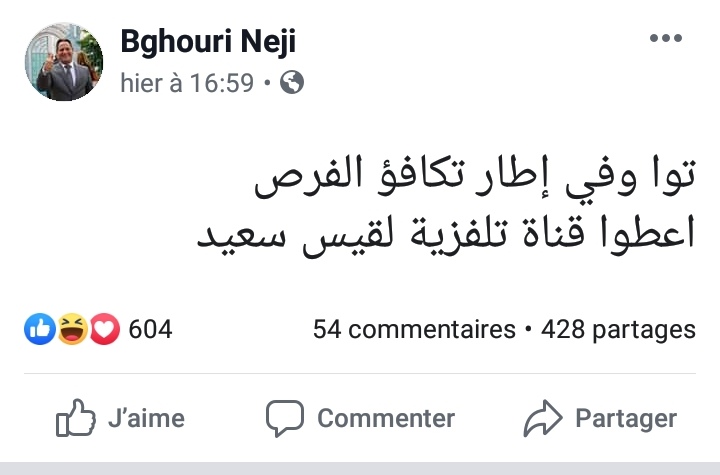Open the three-dot post options menu
Screen dimensions: 720x475
[x=665, y=38]
